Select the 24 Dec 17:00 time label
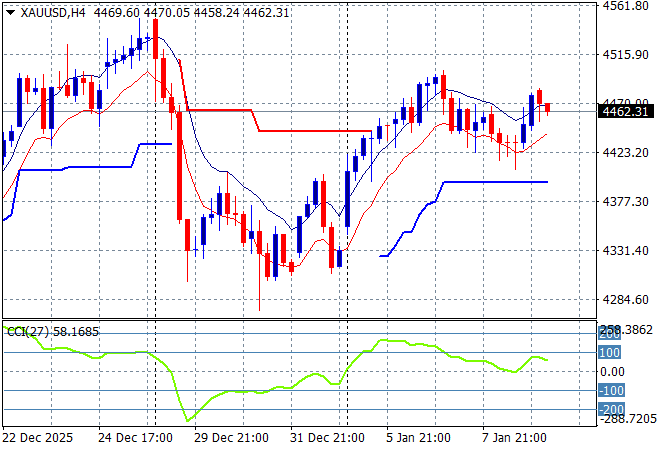 coord(136,437)
